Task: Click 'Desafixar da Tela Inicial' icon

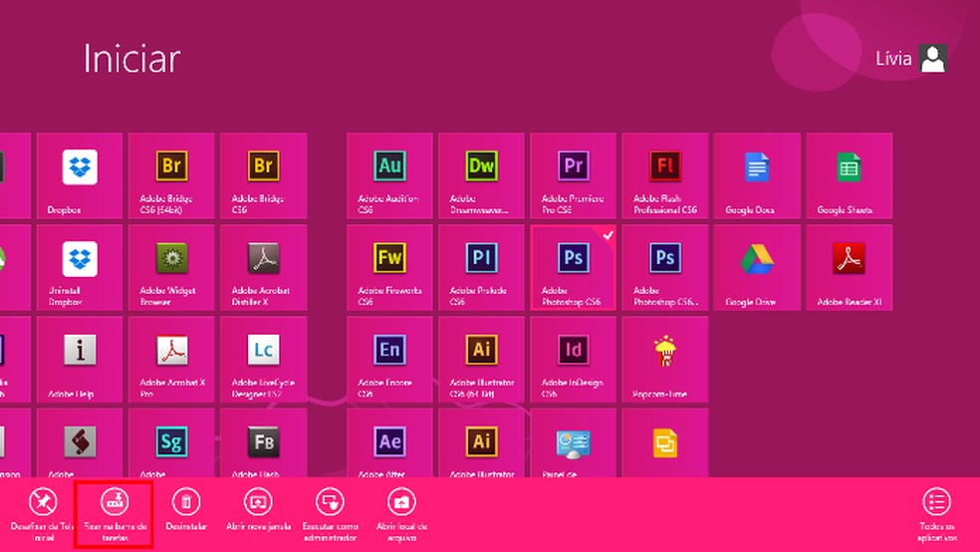Action: (42, 502)
